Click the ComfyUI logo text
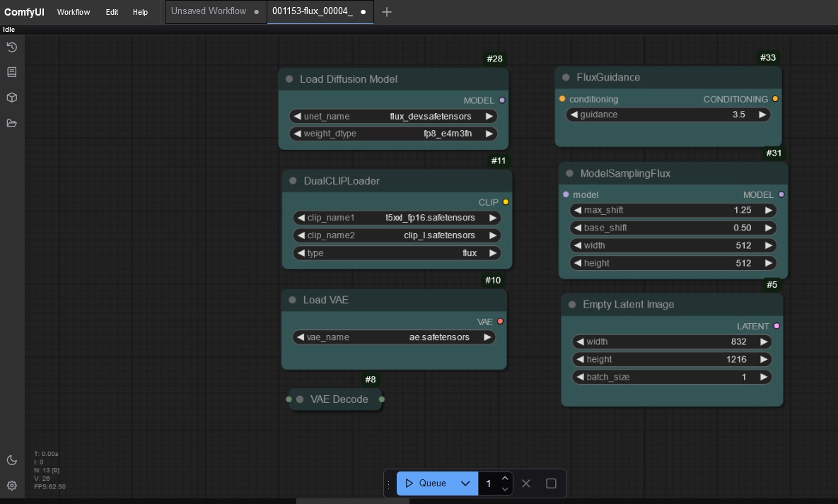 click(x=24, y=12)
